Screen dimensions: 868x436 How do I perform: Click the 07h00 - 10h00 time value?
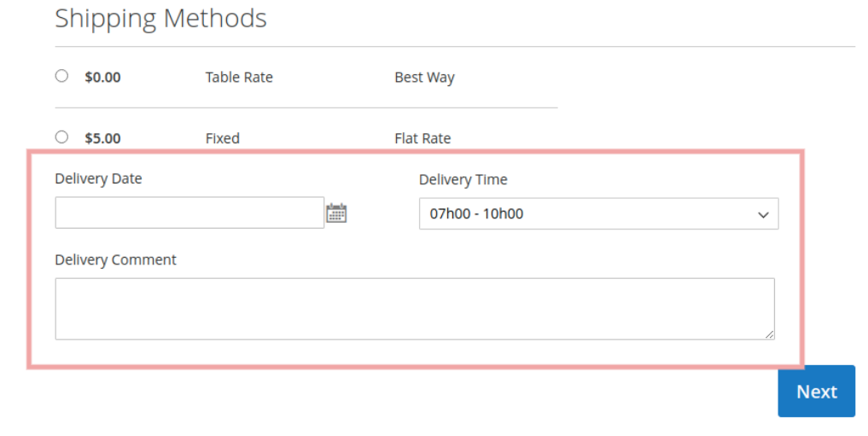(476, 214)
